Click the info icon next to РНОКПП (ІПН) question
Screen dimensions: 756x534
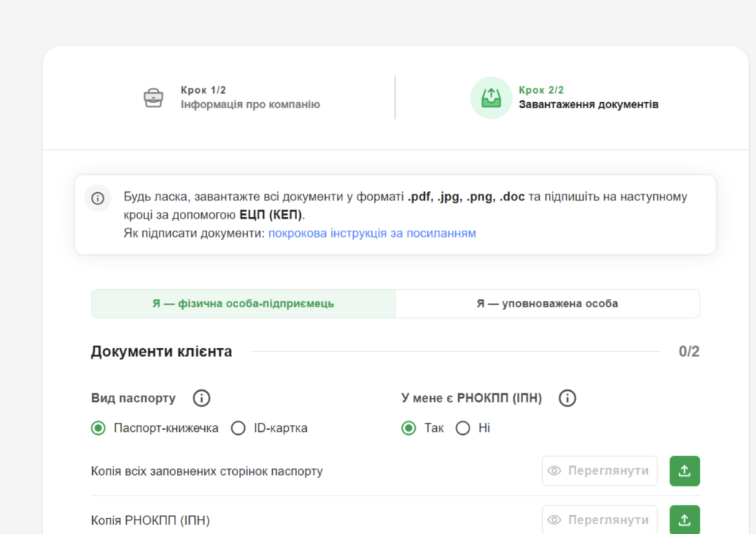(x=568, y=399)
